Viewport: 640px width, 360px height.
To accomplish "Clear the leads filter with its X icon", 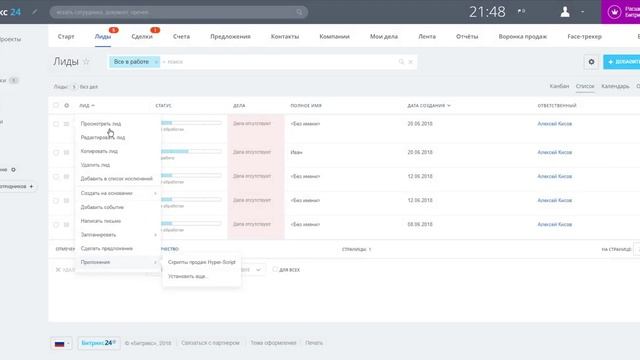I will pos(411,62).
